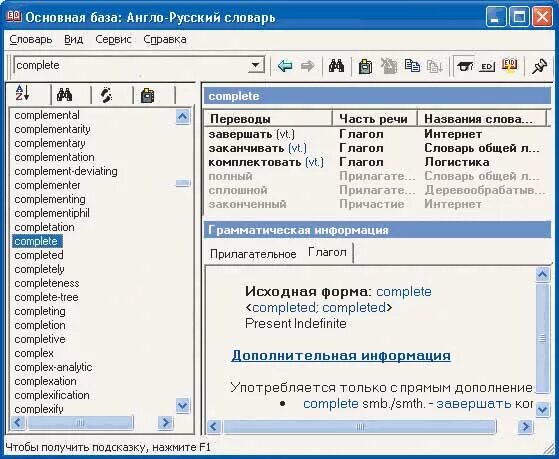Viewport: 559px width, 459px height.
Task: Click the greyed-out delete entry toolbar icon
Action: [389, 66]
